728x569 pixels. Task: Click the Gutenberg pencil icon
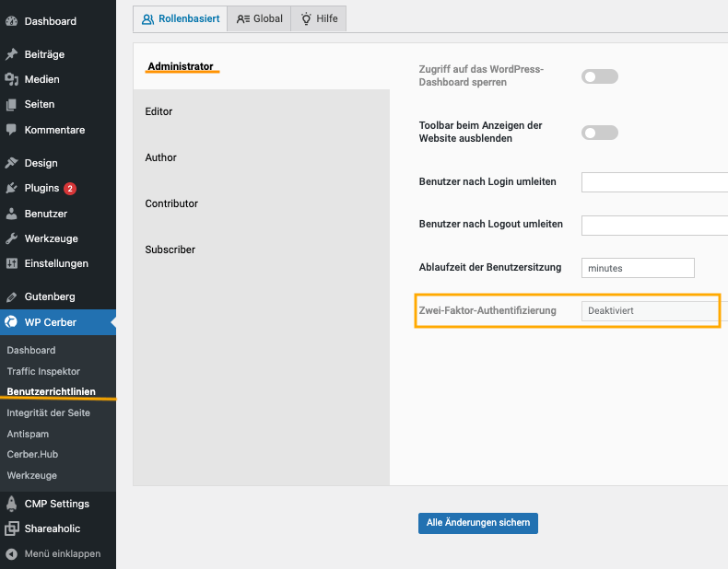click(x=12, y=296)
